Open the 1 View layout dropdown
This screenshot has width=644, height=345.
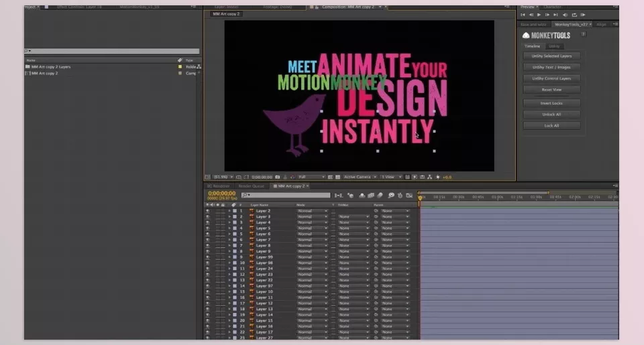pos(391,177)
